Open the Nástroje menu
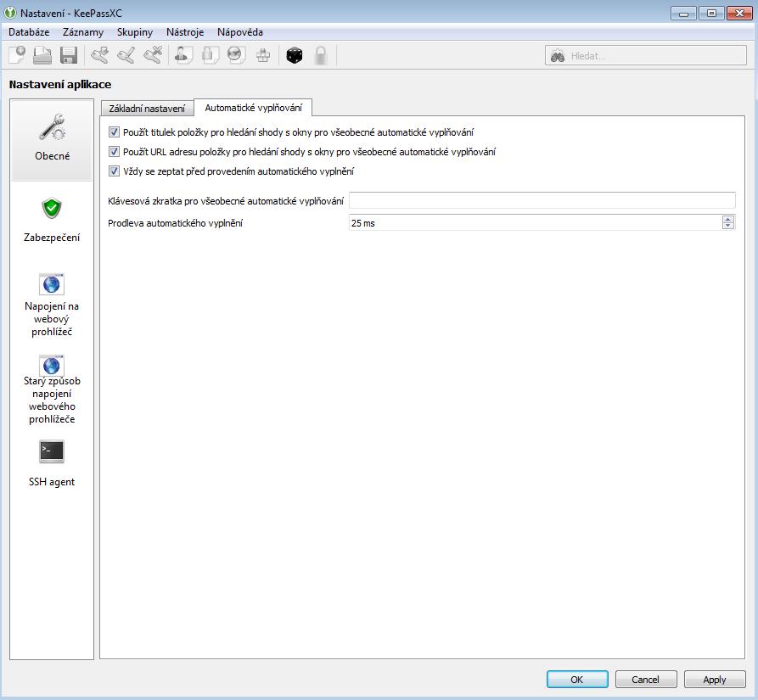 click(185, 32)
